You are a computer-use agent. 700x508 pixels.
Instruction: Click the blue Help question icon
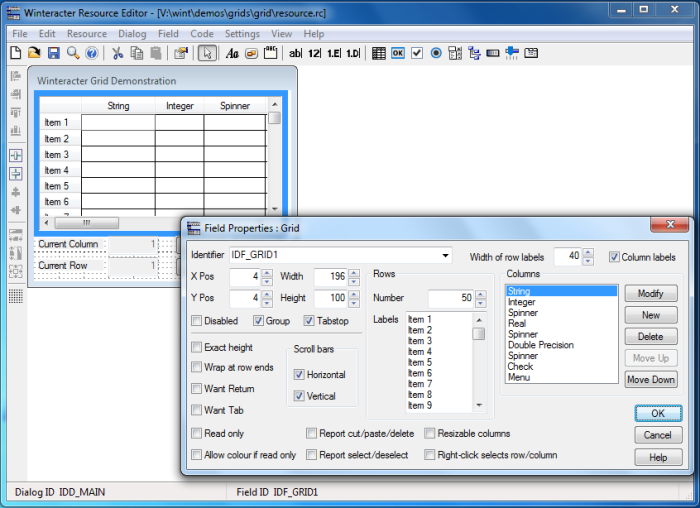(x=92, y=53)
